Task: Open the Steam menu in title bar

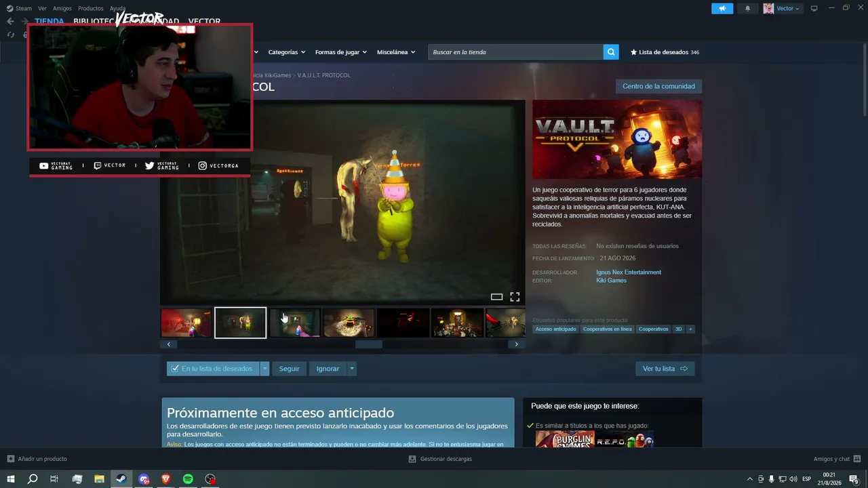Action: coord(19,8)
